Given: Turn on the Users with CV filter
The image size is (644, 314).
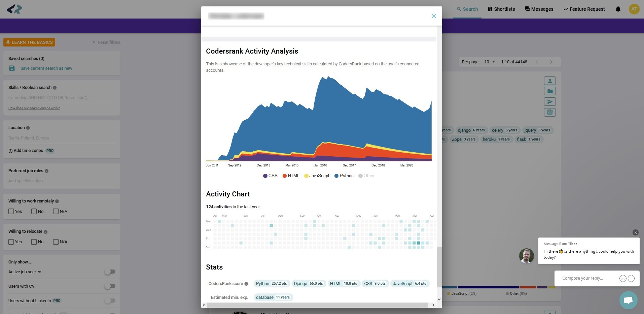Looking at the screenshot, I should pyautogui.click(x=110, y=286).
